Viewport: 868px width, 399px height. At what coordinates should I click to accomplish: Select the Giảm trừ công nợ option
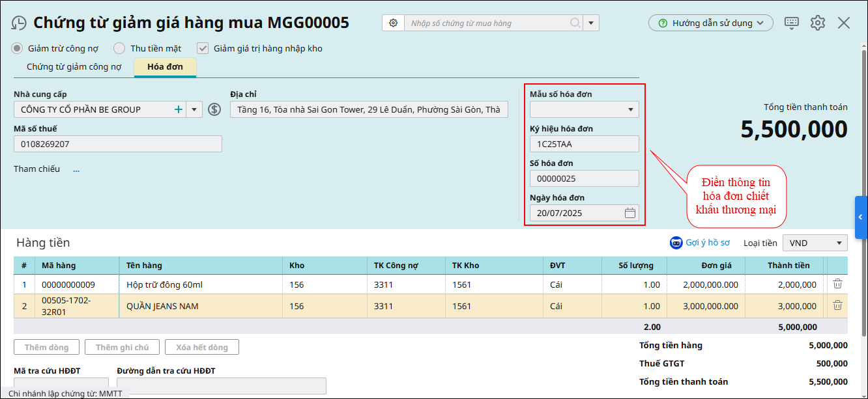[x=18, y=48]
